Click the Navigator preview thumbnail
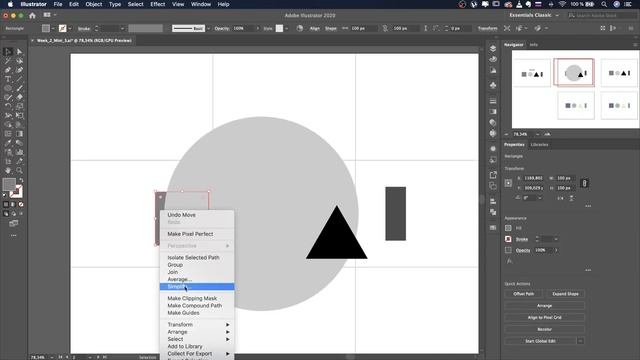The height and width of the screenshot is (360, 640). click(x=575, y=89)
